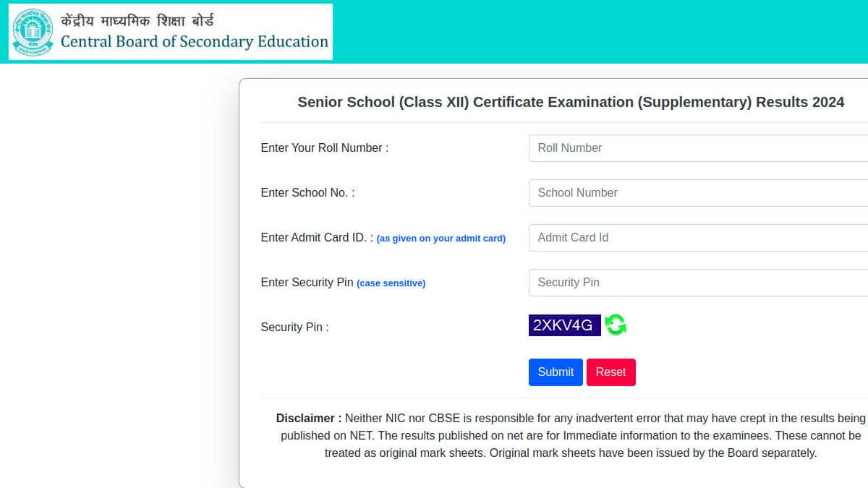The height and width of the screenshot is (488, 868).
Task: Click the "Enter Admit Card ID." label
Action: coord(317,237)
